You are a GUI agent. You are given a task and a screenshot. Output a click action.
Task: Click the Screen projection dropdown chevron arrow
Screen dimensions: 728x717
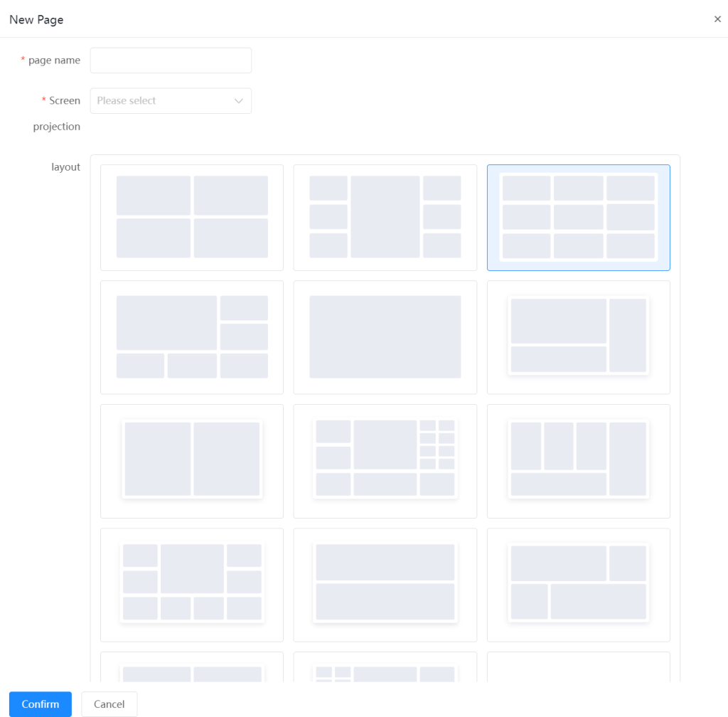point(239,101)
